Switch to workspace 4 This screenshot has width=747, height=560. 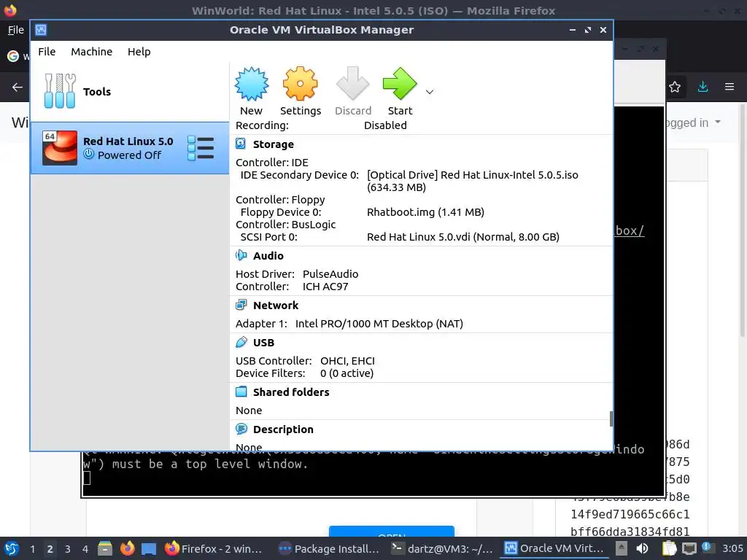85,549
